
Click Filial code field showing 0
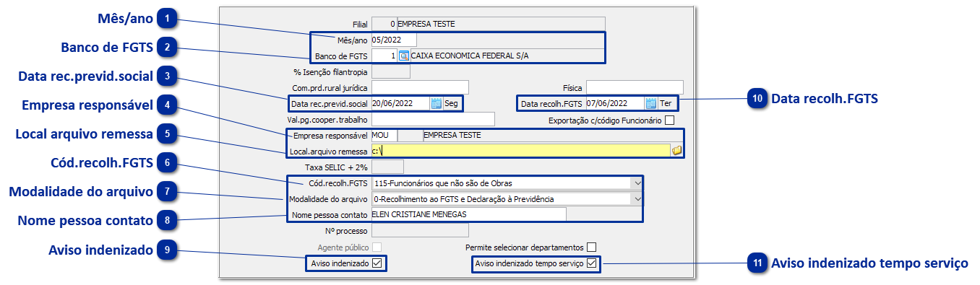(384, 24)
